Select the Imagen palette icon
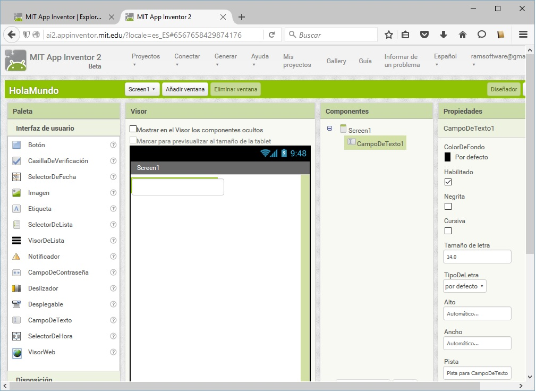 16,193
